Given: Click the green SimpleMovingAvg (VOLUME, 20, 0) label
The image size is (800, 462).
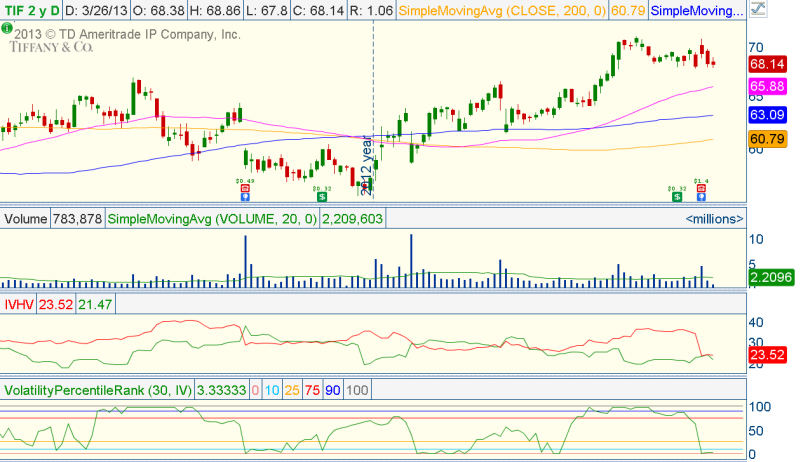Looking at the screenshot, I should pos(211,218).
